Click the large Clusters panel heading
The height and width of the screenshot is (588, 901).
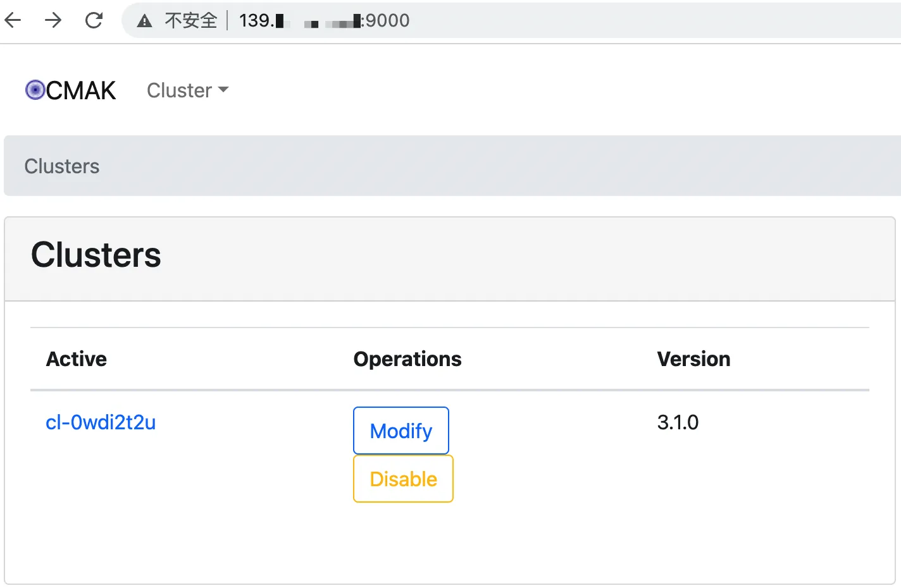point(96,255)
